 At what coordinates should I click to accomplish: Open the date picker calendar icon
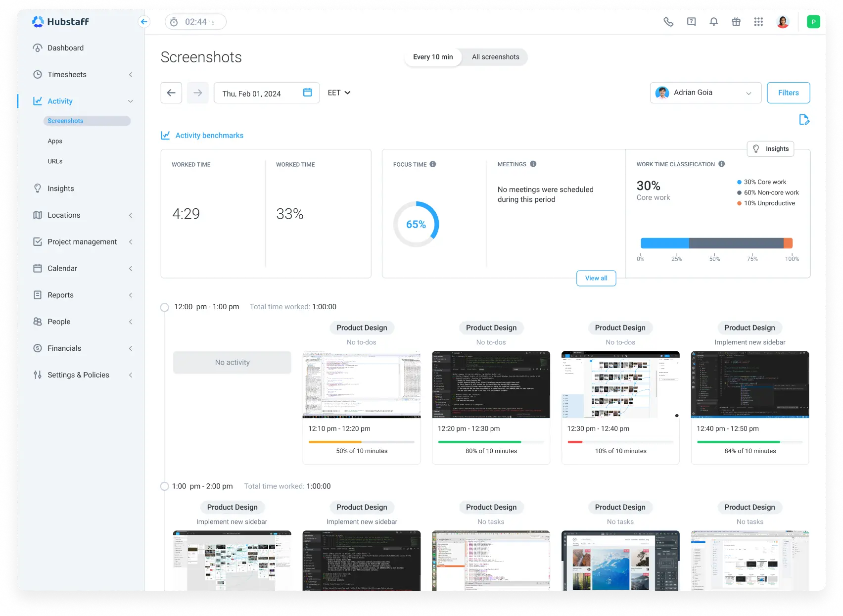click(x=307, y=93)
